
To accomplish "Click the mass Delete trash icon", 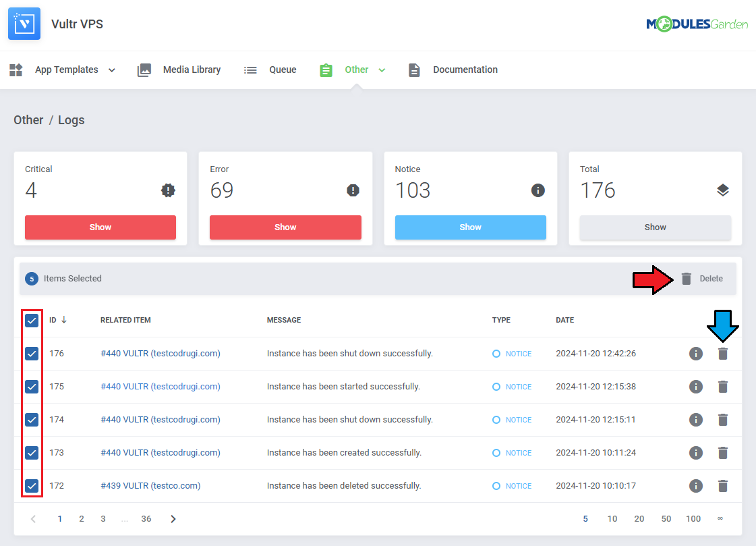I will (686, 278).
